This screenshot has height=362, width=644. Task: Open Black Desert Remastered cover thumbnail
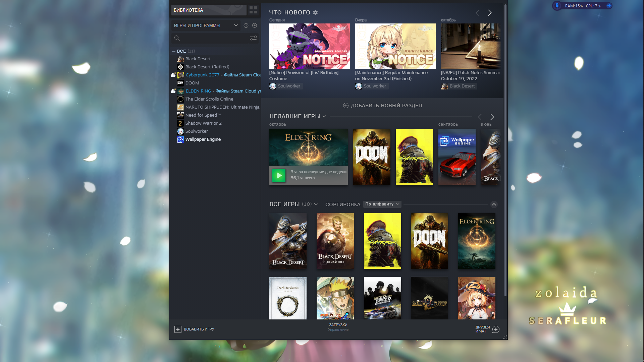click(335, 241)
